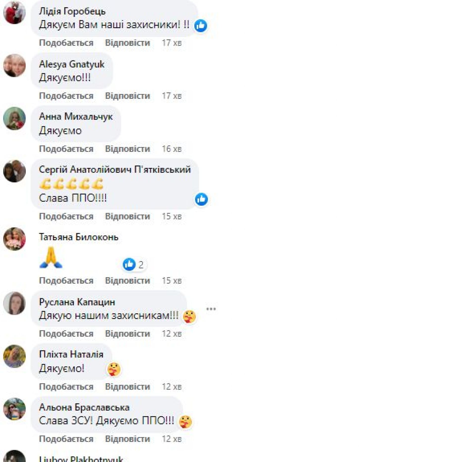Image resolution: width=476 pixels, height=462 pixels.
Task: Open care reaction on Руслана Капацин comment
Action: click(189, 317)
